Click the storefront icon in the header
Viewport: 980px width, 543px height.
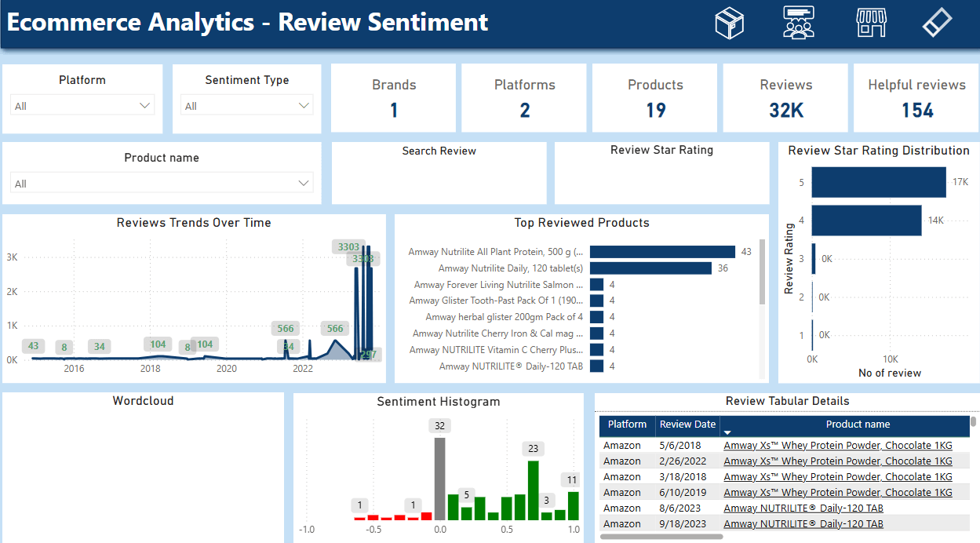coord(870,23)
